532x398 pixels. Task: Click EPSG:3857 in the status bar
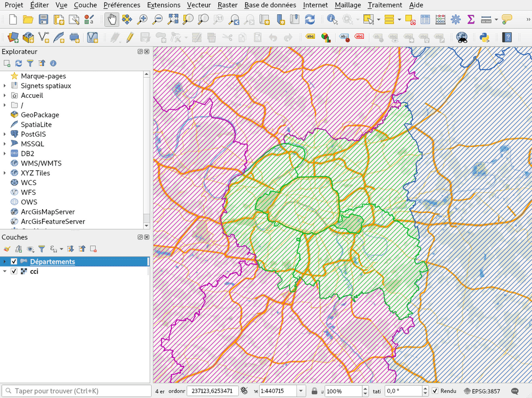click(486, 391)
